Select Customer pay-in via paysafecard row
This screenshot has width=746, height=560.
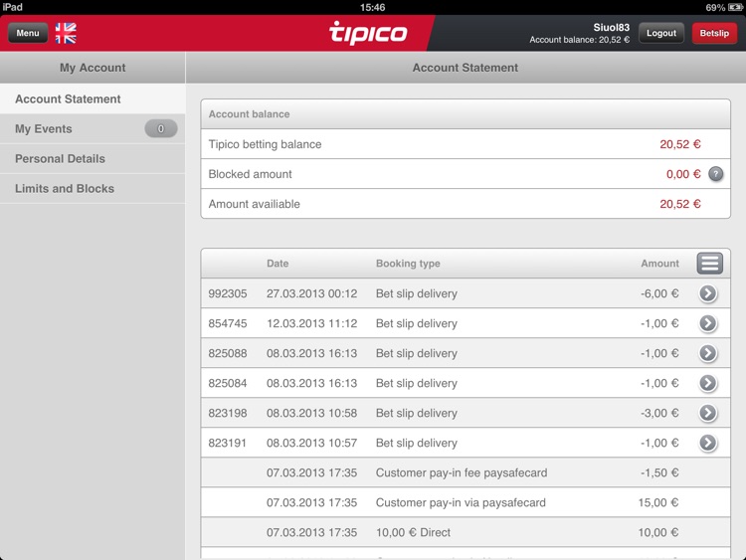pyautogui.click(x=466, y=503)
